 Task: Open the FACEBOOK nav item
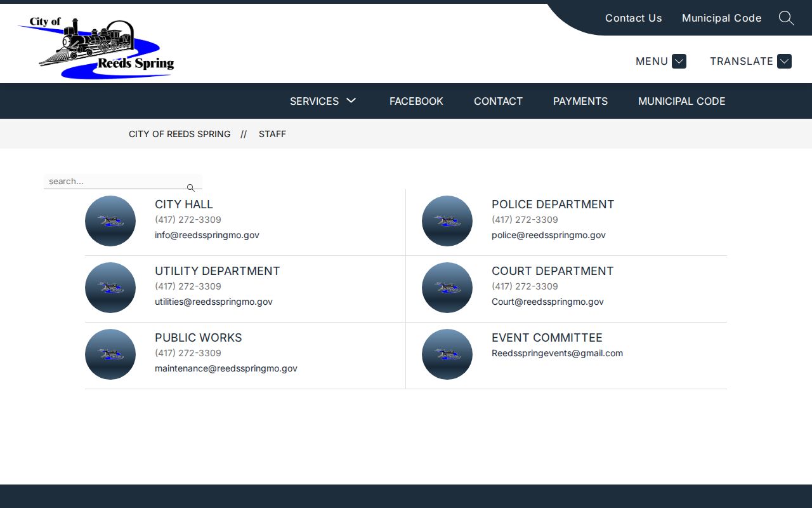pyautogui.click(x=416, y=101)
